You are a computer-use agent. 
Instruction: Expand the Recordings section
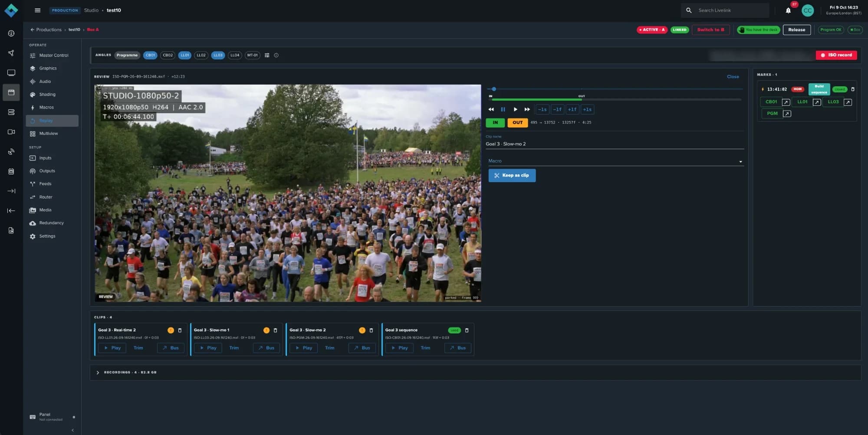tap(98, 373)
